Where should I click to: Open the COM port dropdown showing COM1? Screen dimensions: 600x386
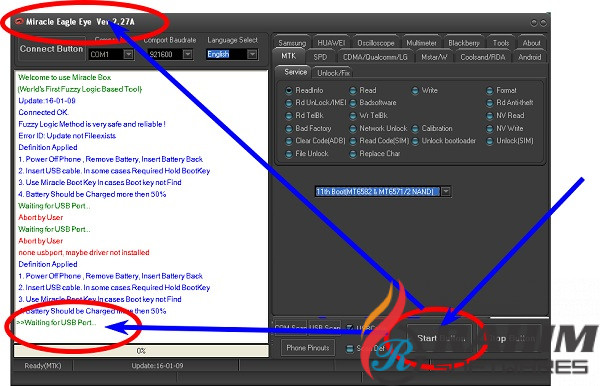point(129,54)
